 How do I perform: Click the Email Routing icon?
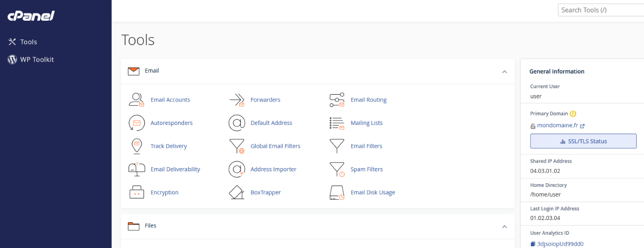(337, 100)
